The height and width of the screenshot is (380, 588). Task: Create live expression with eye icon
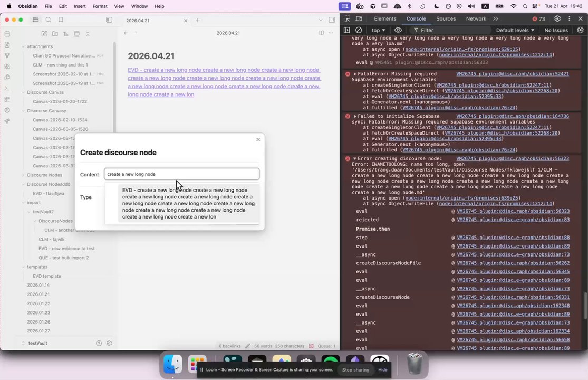pyautogui.click(x=398, y=30)
